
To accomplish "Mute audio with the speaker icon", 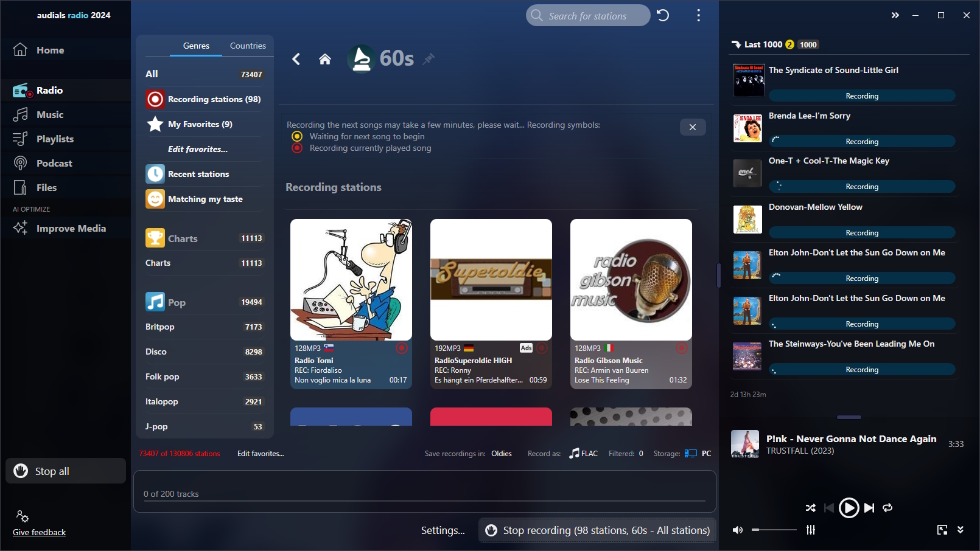I will [738, 530].
